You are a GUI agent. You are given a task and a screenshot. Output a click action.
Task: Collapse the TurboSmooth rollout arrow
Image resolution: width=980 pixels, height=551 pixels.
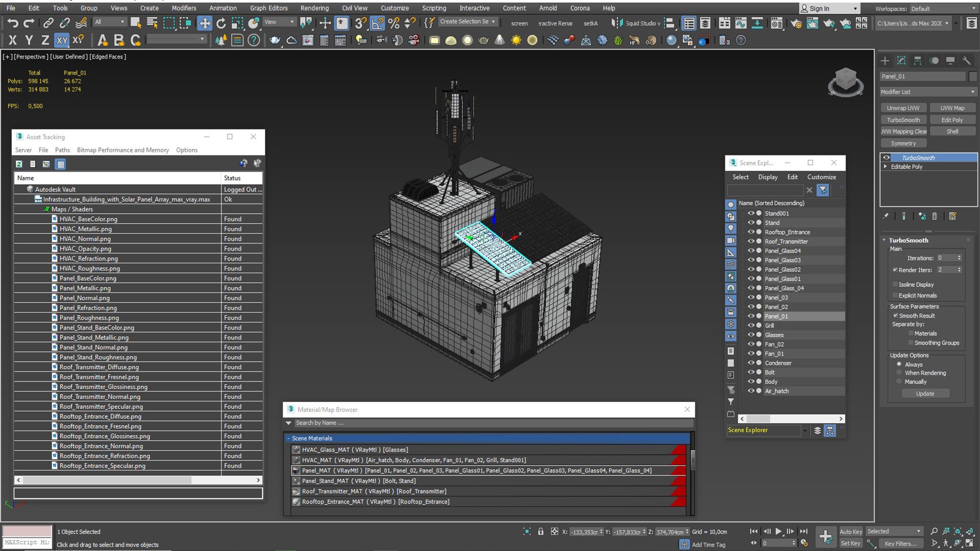point(884,240)
